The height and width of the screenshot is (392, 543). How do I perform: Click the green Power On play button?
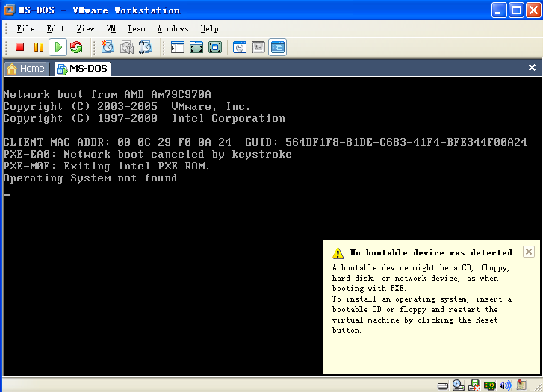[x=58, y=47]
